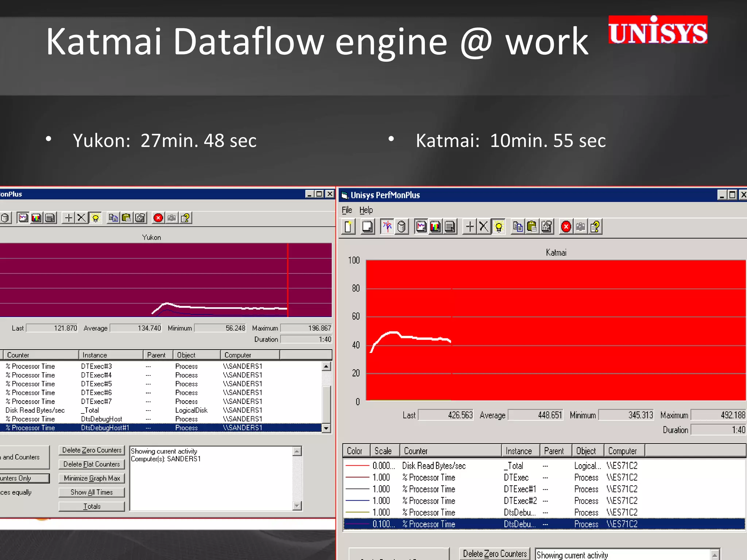Click Delete Flat Counters button

click(x=92, y=464)
